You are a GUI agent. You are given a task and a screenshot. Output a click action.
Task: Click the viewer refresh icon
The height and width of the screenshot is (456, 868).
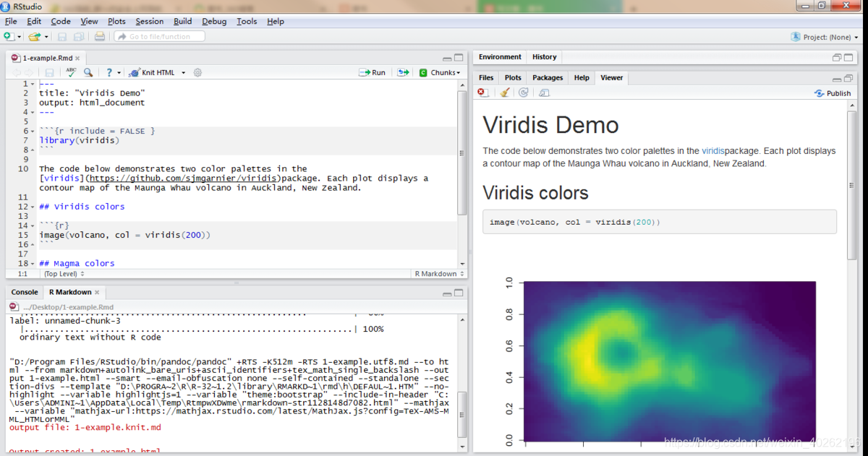[x=523, y=93]
